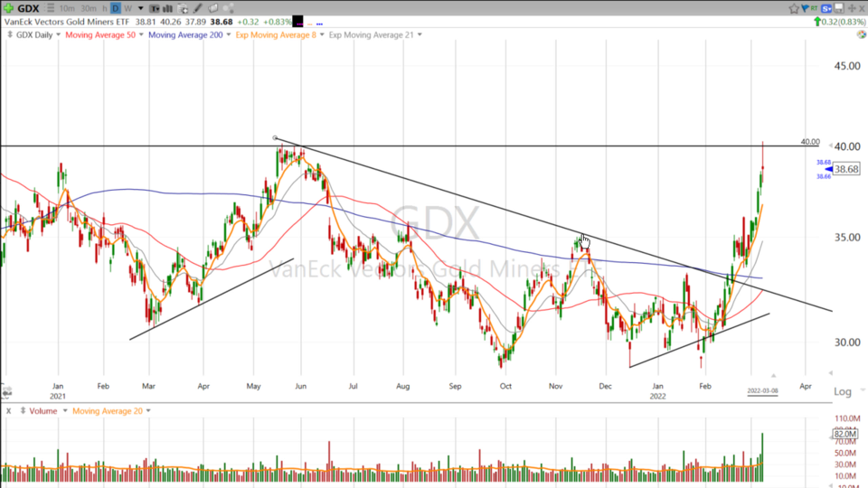The image size is (868, 488).
Task: Click the 2022-03-08 date marker on time axis
Action: coord(762,390)
